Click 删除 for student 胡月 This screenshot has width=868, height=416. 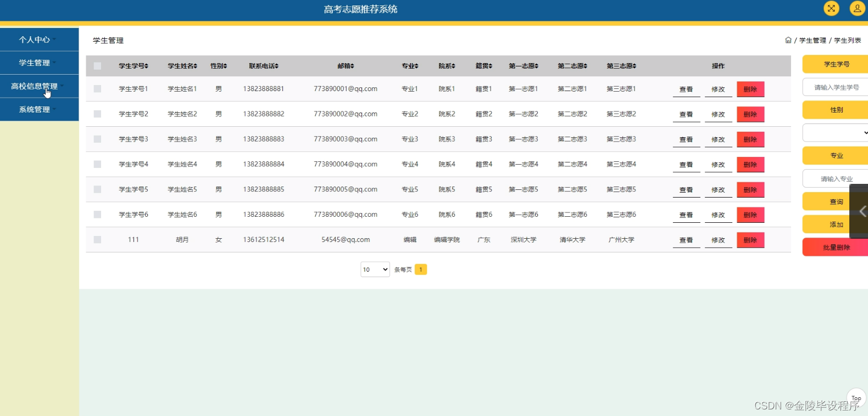click(x=750, y=240)
